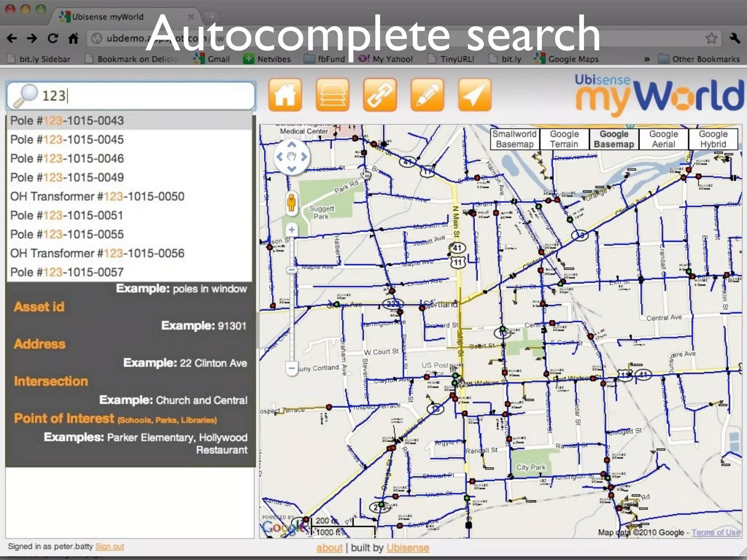Switch to Google Aerial view
747x560 pixels.
[663, 139]
